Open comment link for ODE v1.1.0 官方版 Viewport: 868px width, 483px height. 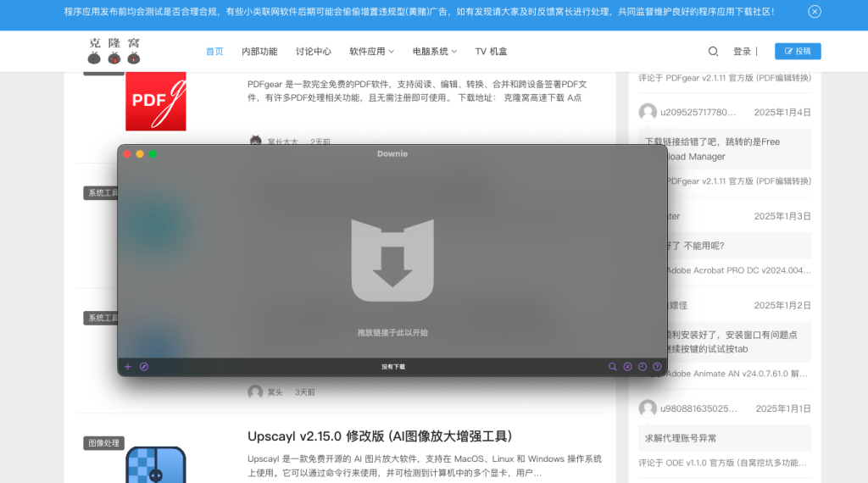722,463
